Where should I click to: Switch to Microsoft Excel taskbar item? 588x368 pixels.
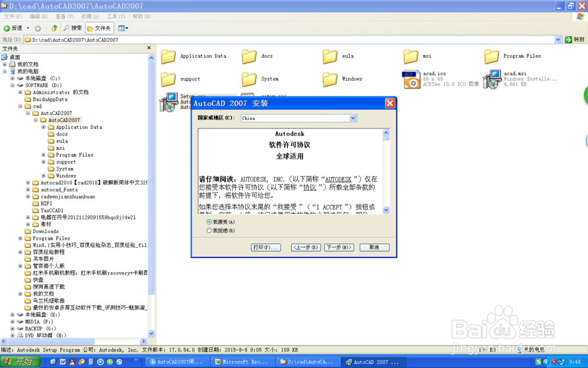243,362
